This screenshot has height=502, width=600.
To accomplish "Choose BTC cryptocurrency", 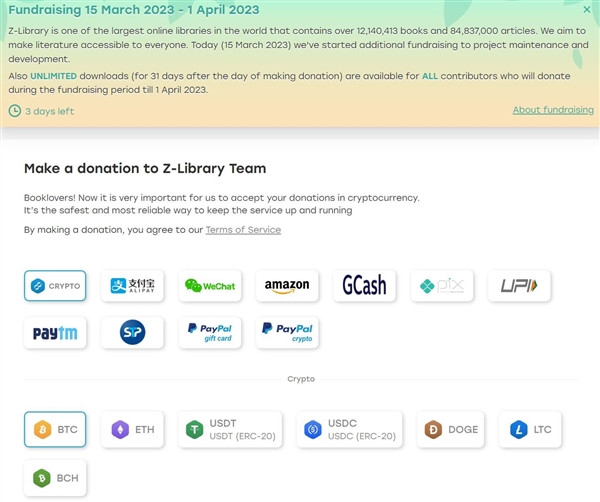I will tap(55, 429).
